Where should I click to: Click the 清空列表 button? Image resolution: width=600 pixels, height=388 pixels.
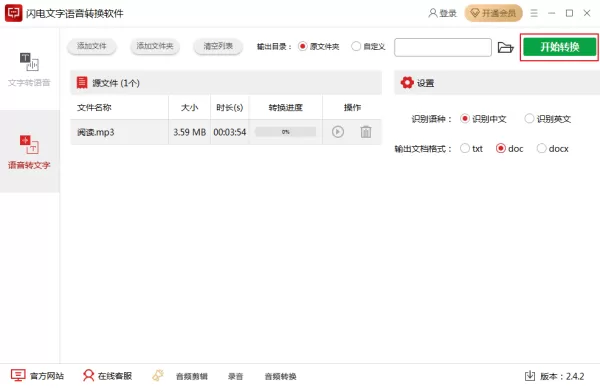[218, 46]
